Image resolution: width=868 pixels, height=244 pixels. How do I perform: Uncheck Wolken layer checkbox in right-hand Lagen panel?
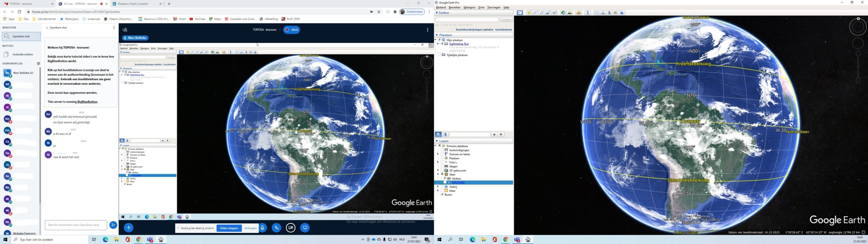coord(445,178)
